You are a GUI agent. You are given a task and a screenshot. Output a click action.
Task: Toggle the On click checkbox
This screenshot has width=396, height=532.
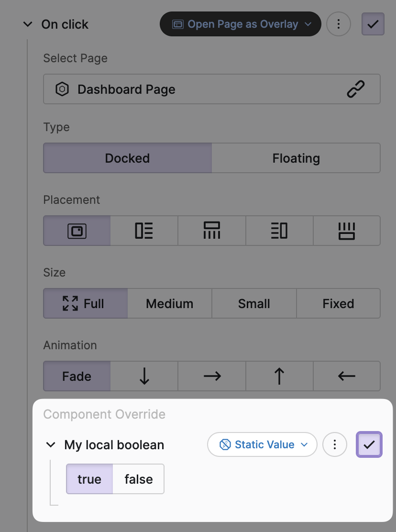(x=373, y=24)
